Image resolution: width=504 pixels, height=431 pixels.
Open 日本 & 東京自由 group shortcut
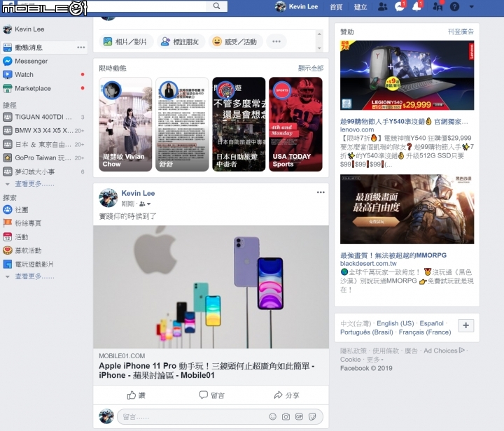click(43, 145)
